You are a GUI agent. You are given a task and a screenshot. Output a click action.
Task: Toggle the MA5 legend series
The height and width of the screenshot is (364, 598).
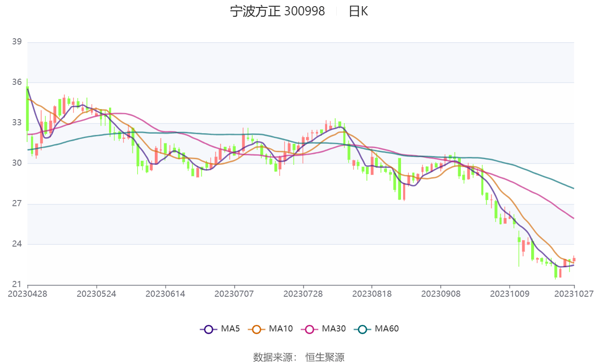tap(220, 328)
